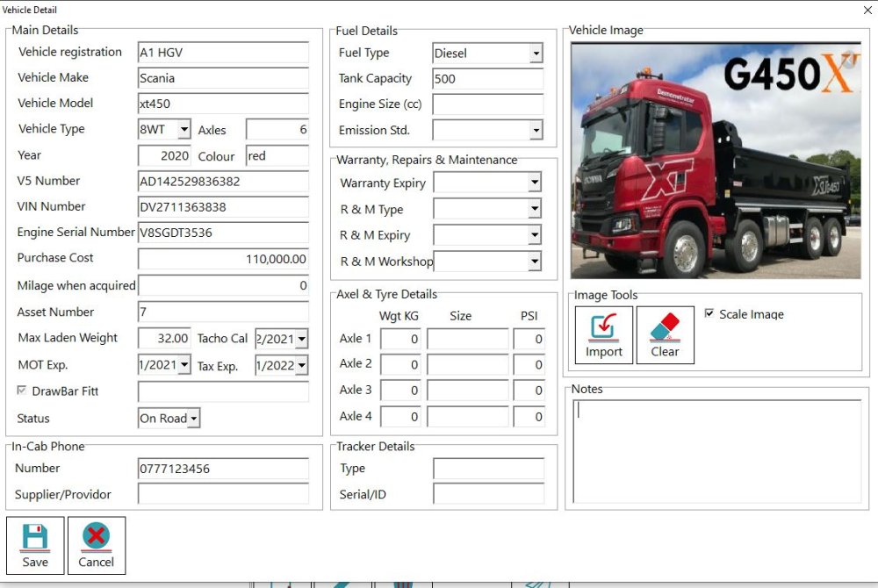
Task: Click the Asset Number field
Action: [223, 312]
